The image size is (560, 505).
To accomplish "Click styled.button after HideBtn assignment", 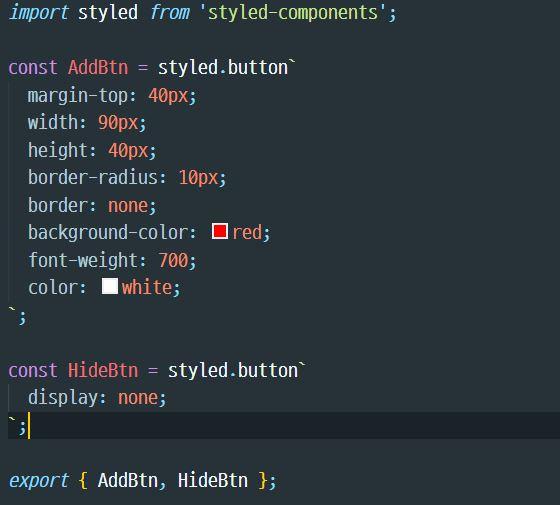I will tap(233, 370).
